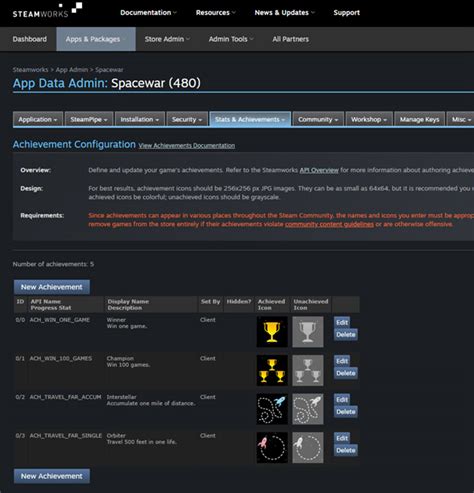This screenshot has width=474, height=493.
Task: Select the ACH_TRAVEL_FAR_ACCUM API name
Action: 65,397
